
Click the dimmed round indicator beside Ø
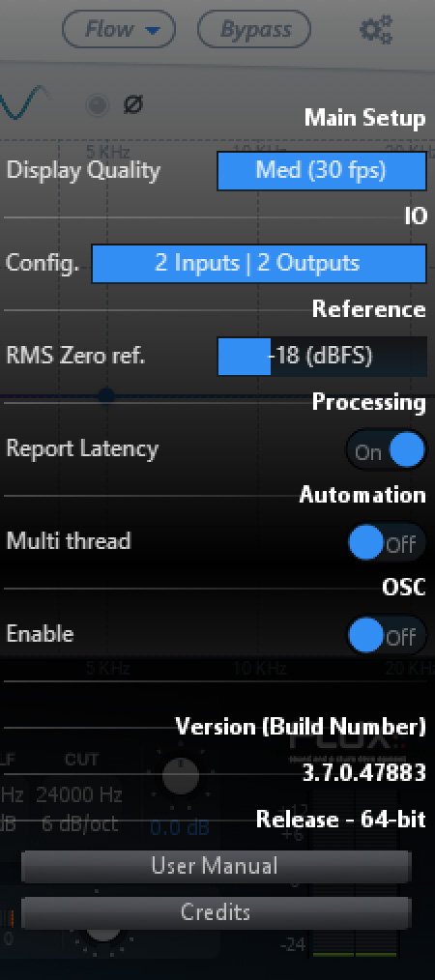tap(97, 105)
